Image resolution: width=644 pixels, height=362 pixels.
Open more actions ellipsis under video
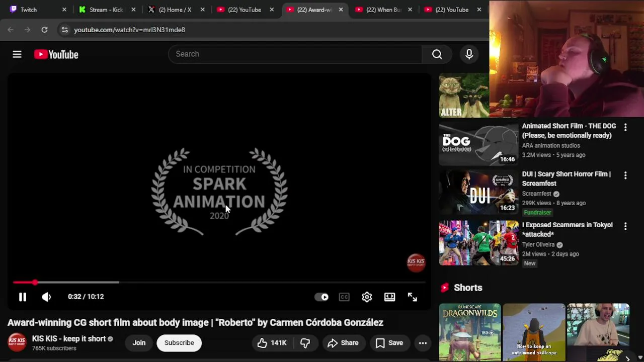tap(423, 343)
